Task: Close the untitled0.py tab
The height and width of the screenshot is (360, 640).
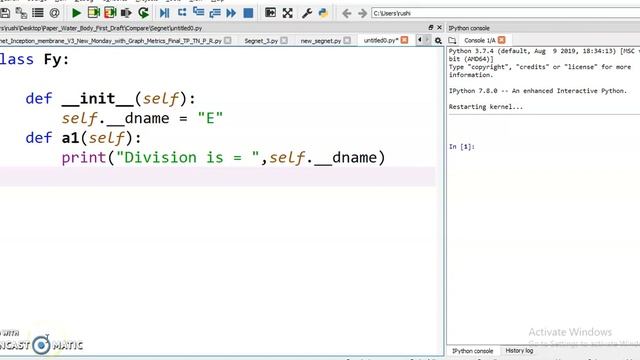Action: pos(404,40)
